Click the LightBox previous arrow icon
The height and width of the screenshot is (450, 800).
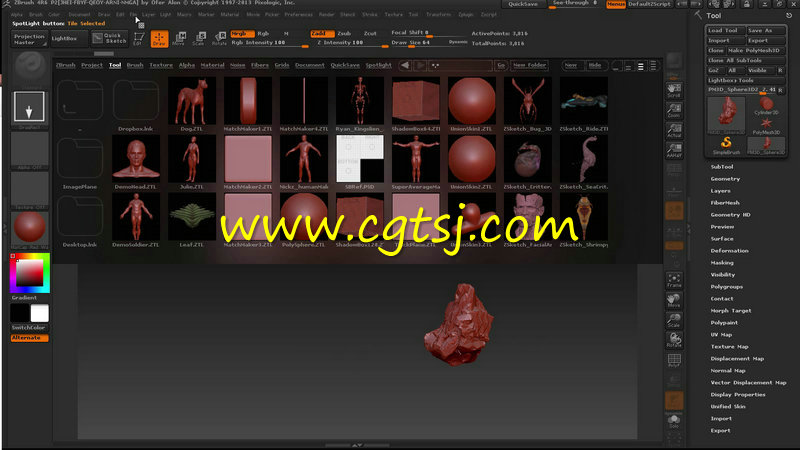(x=405, y=65)
